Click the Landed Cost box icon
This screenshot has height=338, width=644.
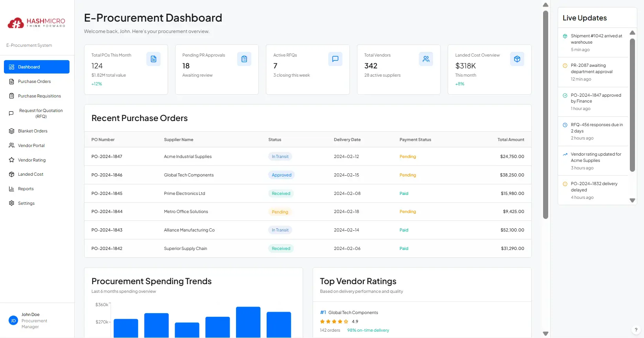coord(11,174)
